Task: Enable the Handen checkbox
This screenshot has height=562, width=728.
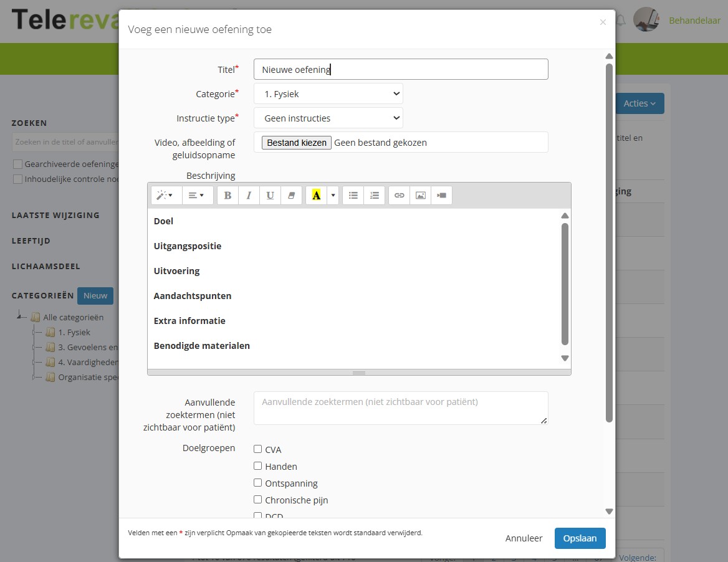Action: point(258,466)
